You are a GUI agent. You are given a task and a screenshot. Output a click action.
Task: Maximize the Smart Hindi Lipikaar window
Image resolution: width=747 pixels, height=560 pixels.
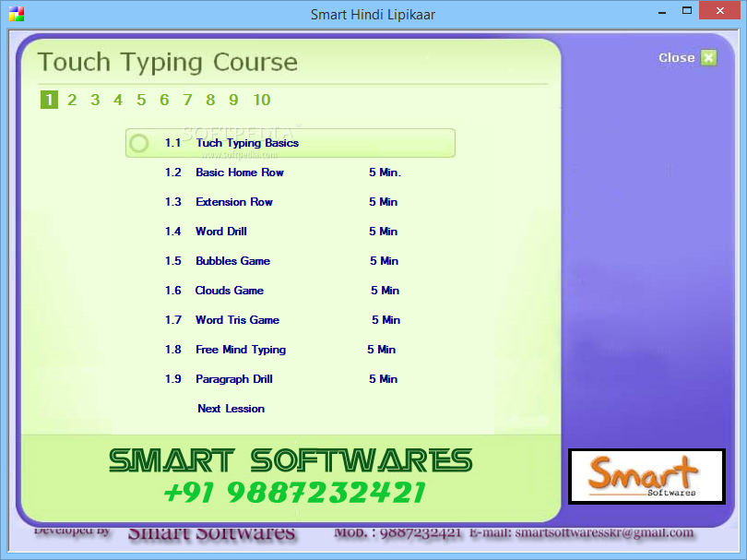coord(686,10)
